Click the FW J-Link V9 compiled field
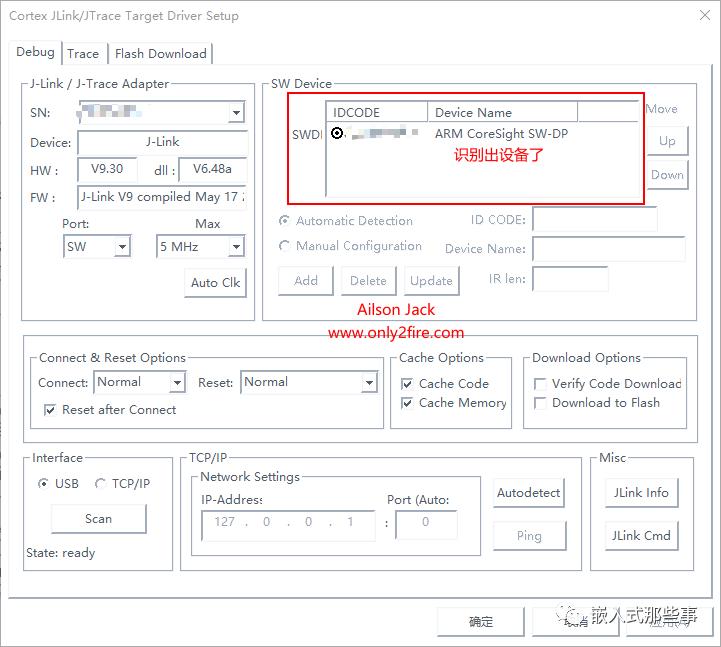Screen dimensions: 721x647 [x=162, y=197]
